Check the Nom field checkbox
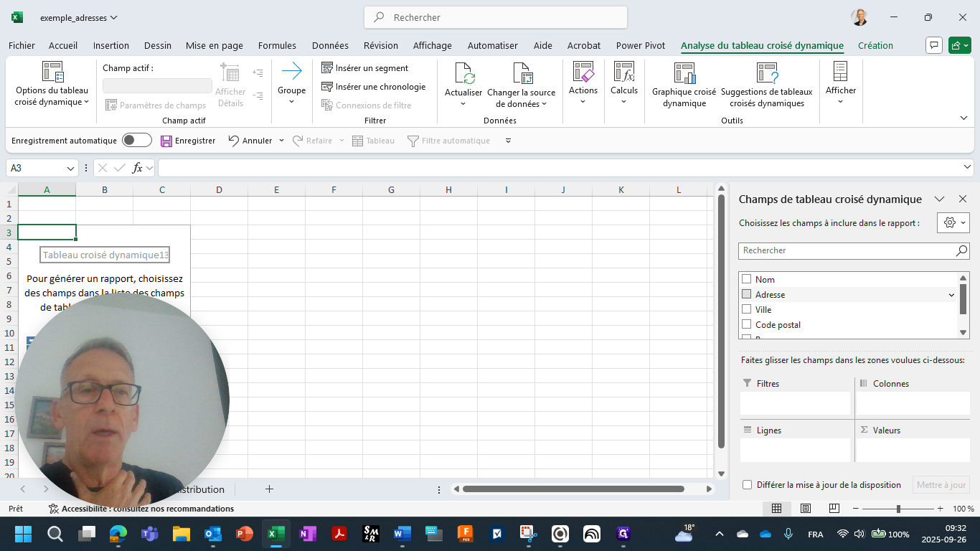Screen dimensions: 980x551 pyautogui.click(x=747, y=279)
